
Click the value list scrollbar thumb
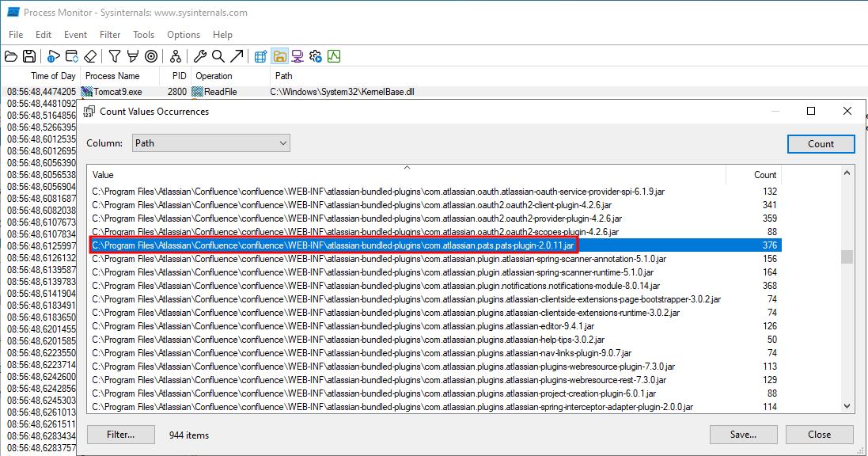click(847, 257)
